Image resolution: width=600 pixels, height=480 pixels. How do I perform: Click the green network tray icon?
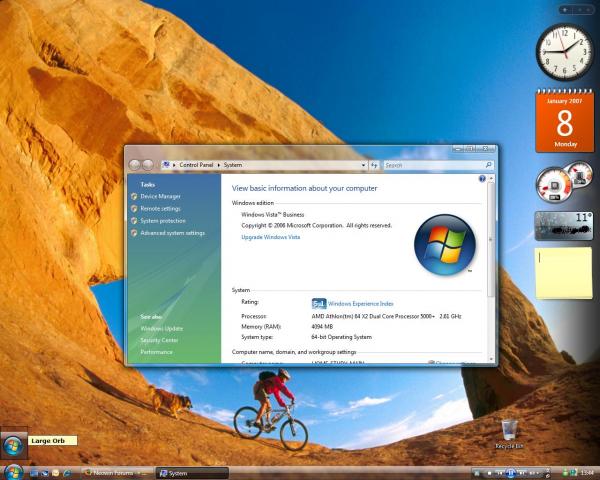(565, 472)
